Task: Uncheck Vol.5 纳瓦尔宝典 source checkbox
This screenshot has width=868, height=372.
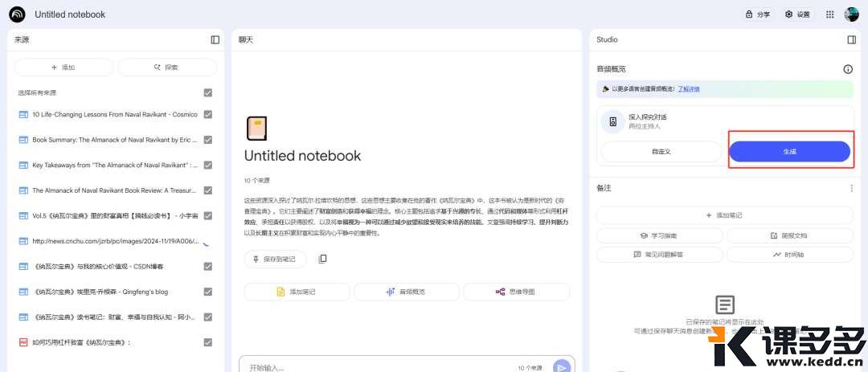Action: pyautogui.click(x=207, y=215)
